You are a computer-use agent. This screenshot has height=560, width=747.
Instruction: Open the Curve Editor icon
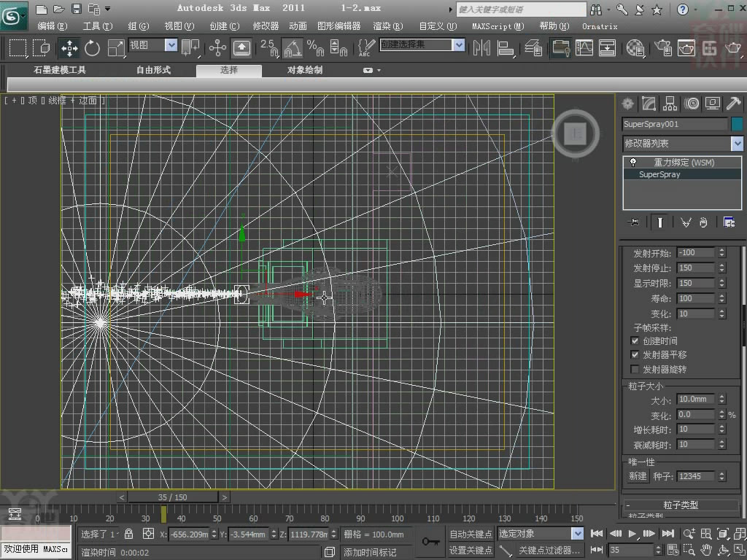pos(584,48)
